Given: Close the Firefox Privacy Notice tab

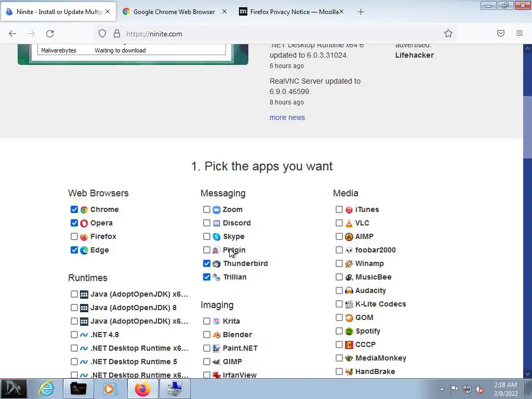Looking at the screenshot, I should (341, 11).
